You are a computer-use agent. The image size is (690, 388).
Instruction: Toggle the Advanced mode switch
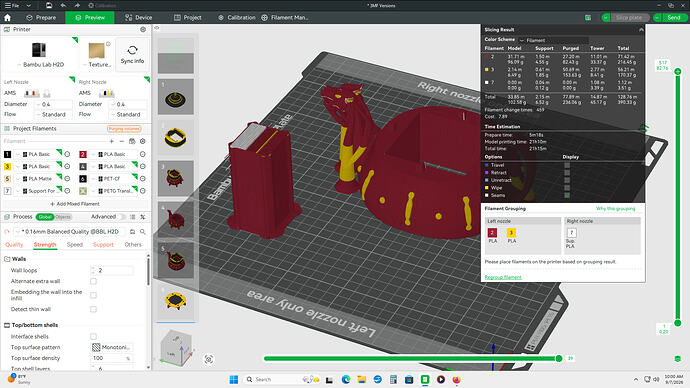[x=122, y=217]
